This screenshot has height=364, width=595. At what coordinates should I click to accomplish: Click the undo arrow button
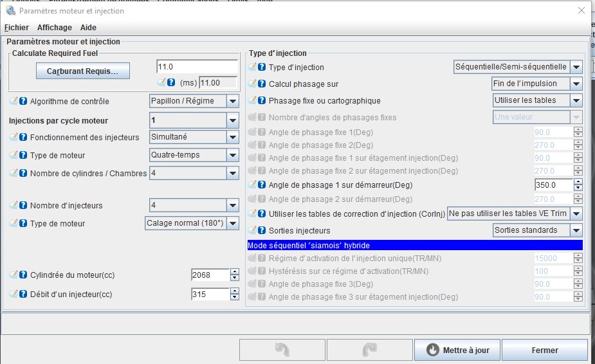[x=282, y=350]
